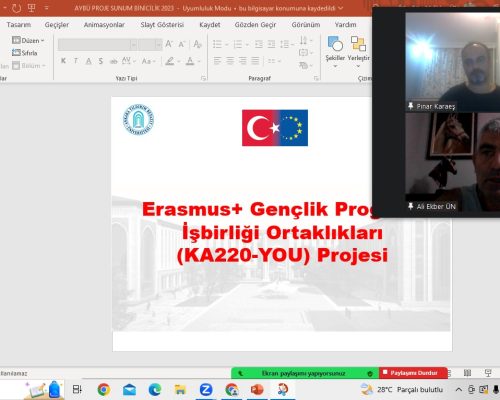Switch to reading view in status bar
This screenshot has height=400, width=500.
pos(468,373)
